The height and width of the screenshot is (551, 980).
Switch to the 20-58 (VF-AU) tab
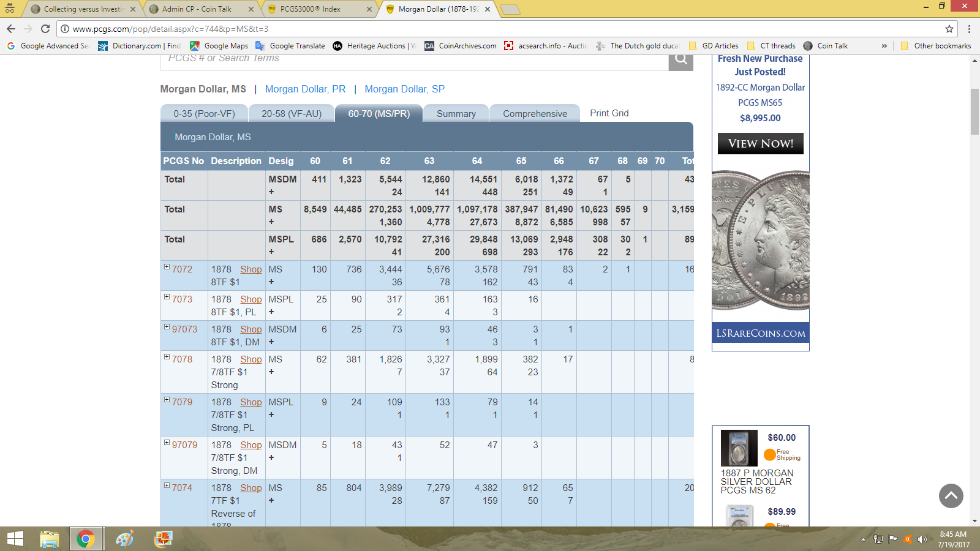[x=292, y=113]
